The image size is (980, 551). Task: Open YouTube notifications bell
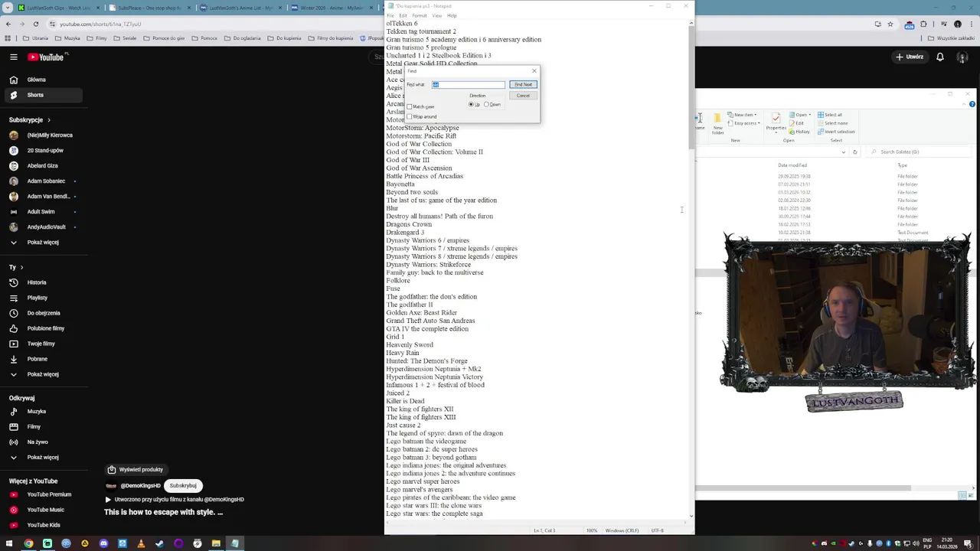[x=940, y=57]
